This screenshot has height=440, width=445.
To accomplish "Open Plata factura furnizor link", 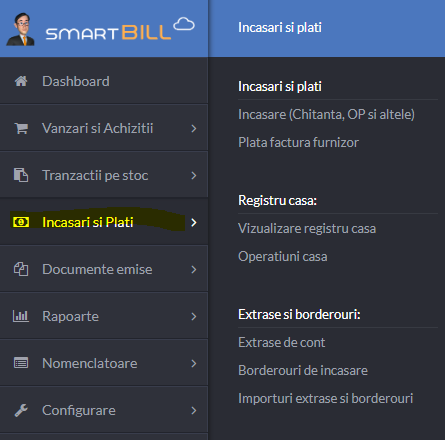I will [298, 142].
